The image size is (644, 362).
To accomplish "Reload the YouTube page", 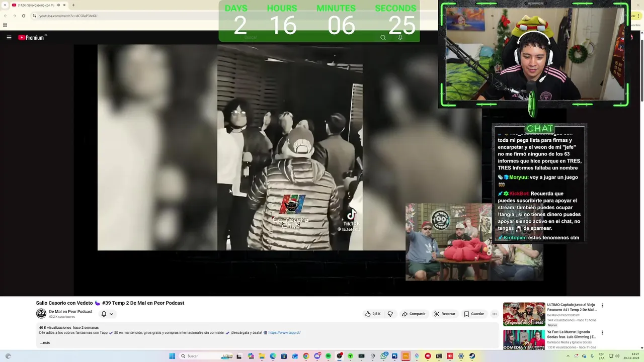I will click(x=23, y=16).
